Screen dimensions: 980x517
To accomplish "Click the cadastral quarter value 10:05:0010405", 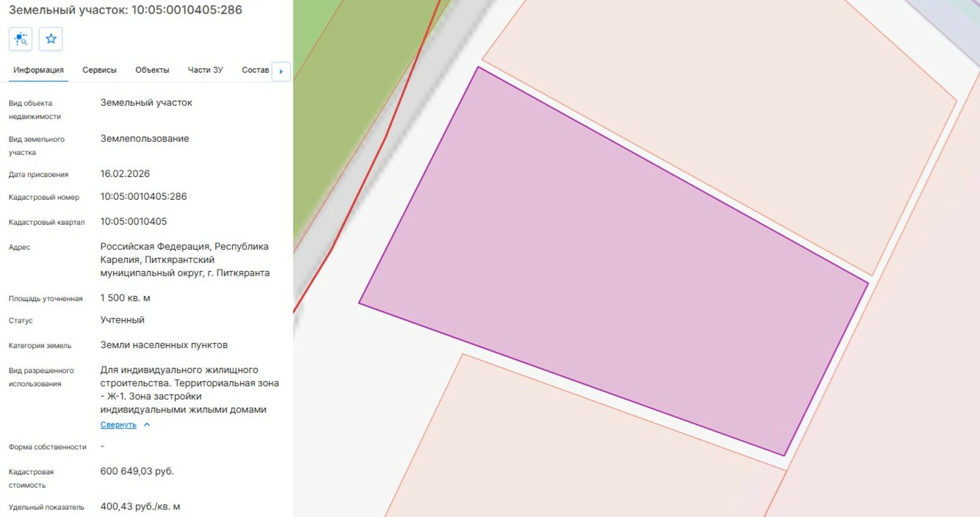I will coord(134,222).
